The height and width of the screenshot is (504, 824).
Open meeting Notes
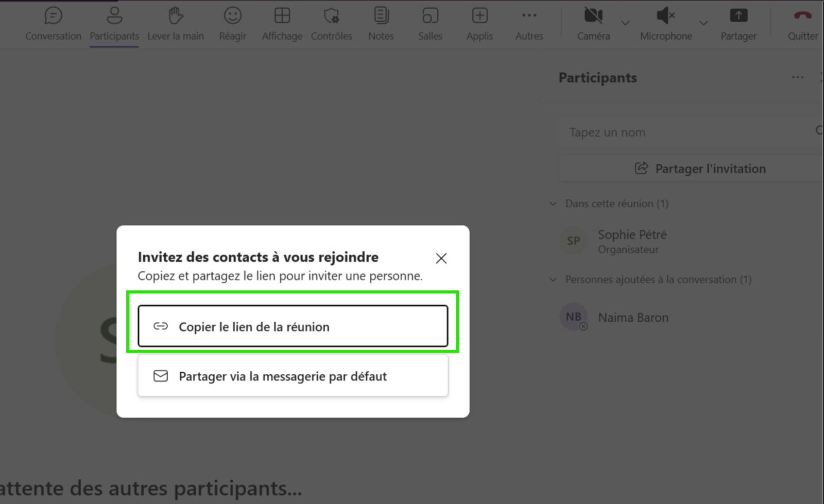381,24
